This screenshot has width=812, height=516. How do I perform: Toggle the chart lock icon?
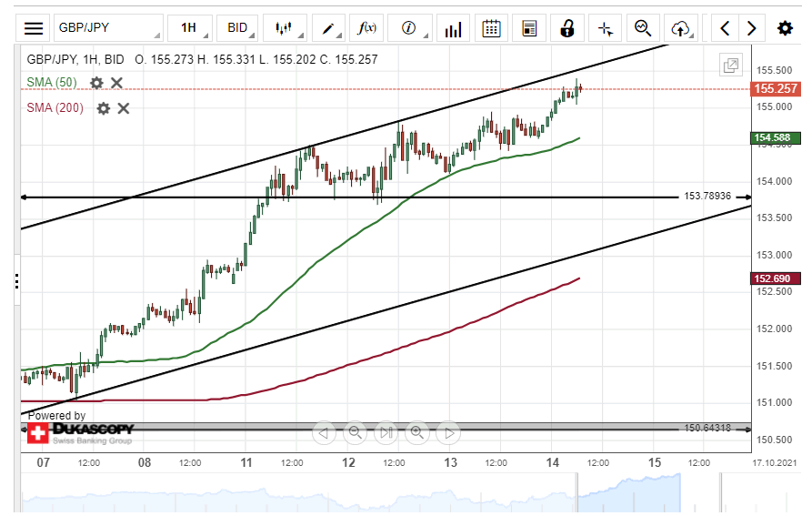click(567, 28)
